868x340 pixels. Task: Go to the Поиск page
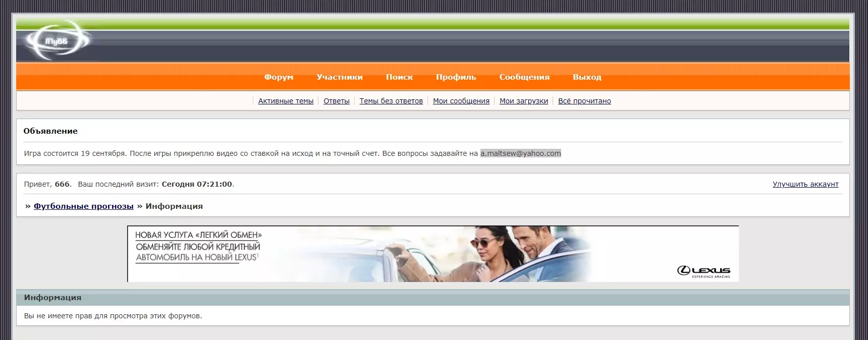click(399, 77)
